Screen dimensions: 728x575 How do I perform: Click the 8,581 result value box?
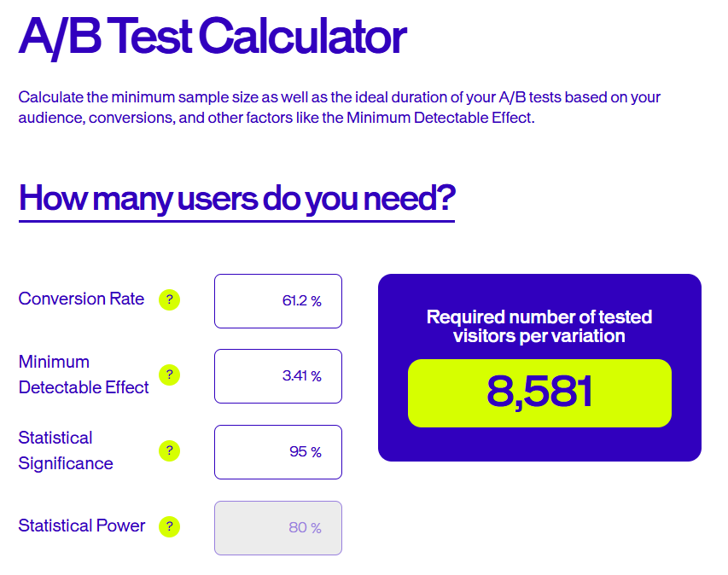pyautogui.click(x=539, y=393)
